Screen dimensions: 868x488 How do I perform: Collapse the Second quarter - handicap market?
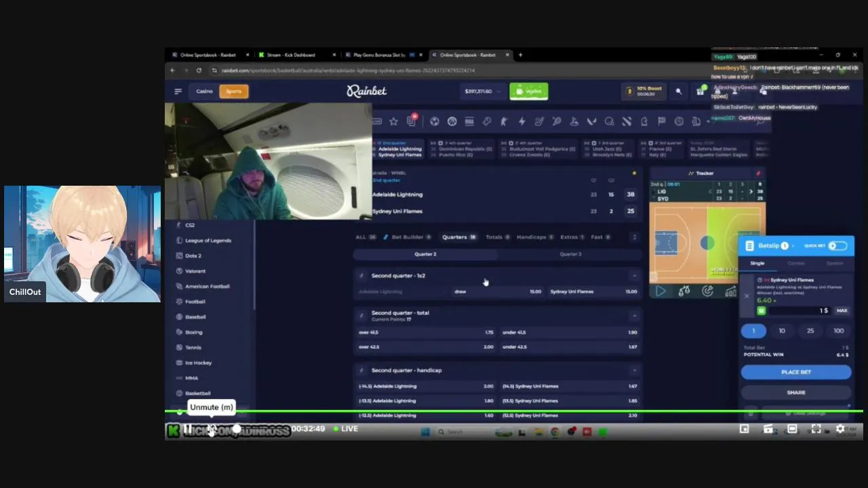pos(634,371)
